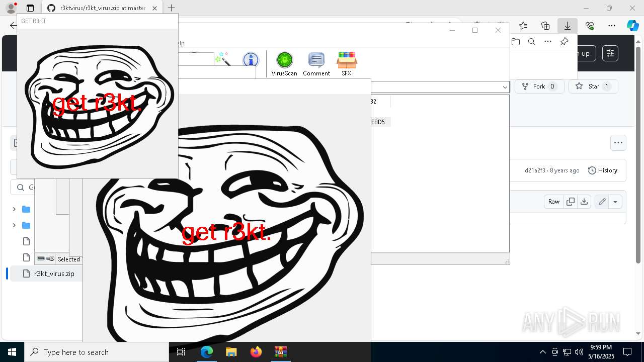The image size is (644, 362).
Task: Open the Edge profile avatar
Action: 11,8
